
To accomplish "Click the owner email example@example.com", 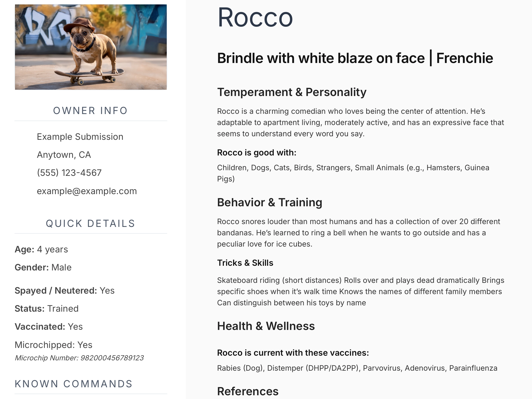I will tap(87, 191).
